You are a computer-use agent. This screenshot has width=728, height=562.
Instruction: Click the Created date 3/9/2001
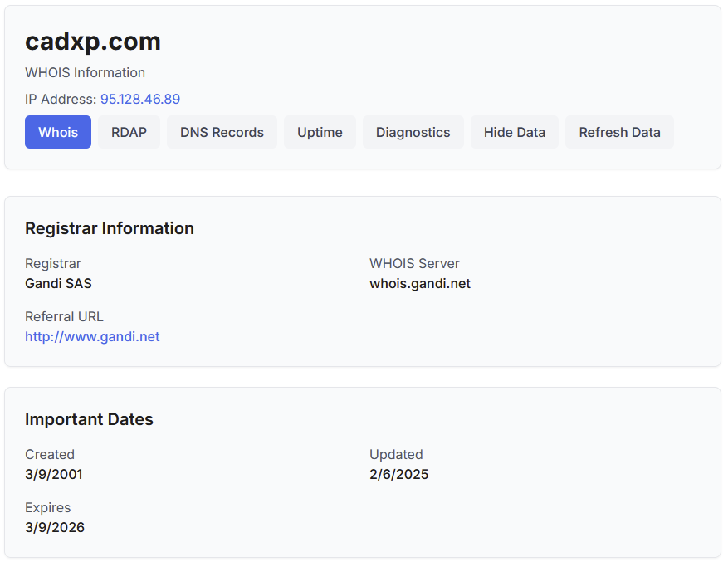(54, 474)
